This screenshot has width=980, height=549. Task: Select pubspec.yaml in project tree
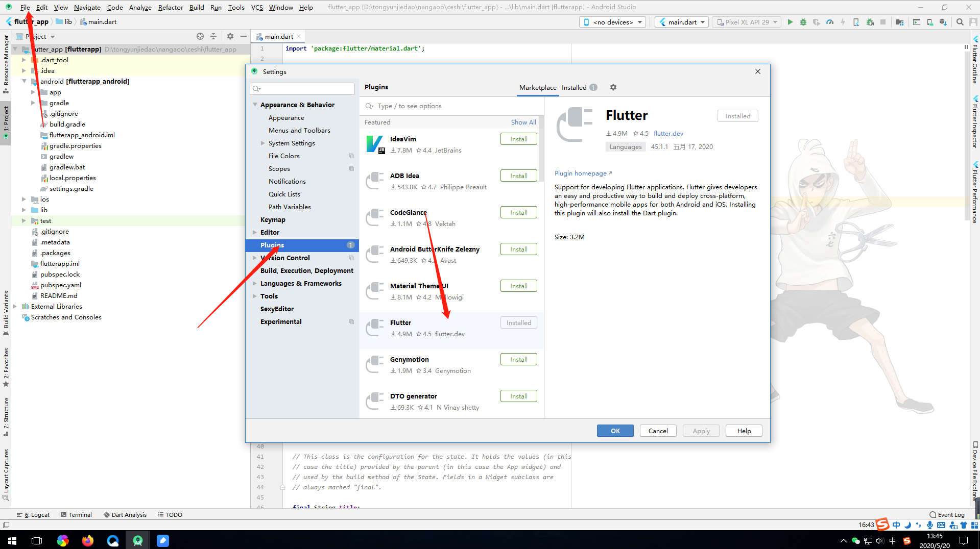coord(61,285)
